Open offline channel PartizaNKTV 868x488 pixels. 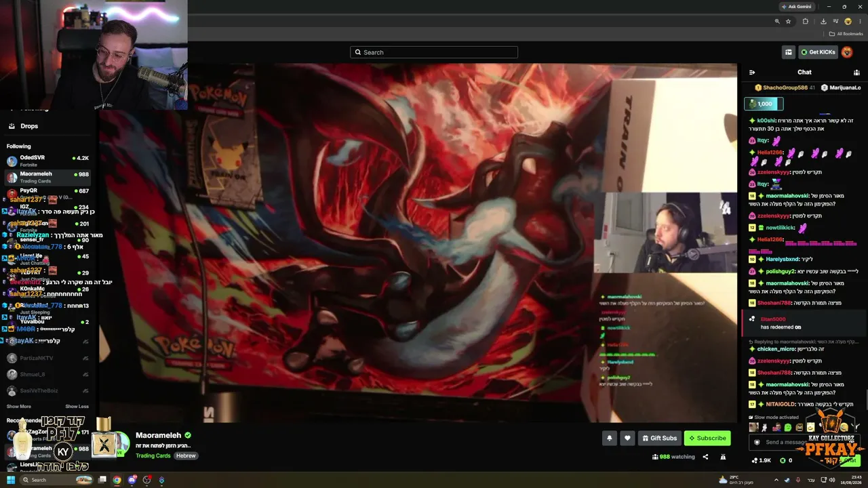point(47,358)
